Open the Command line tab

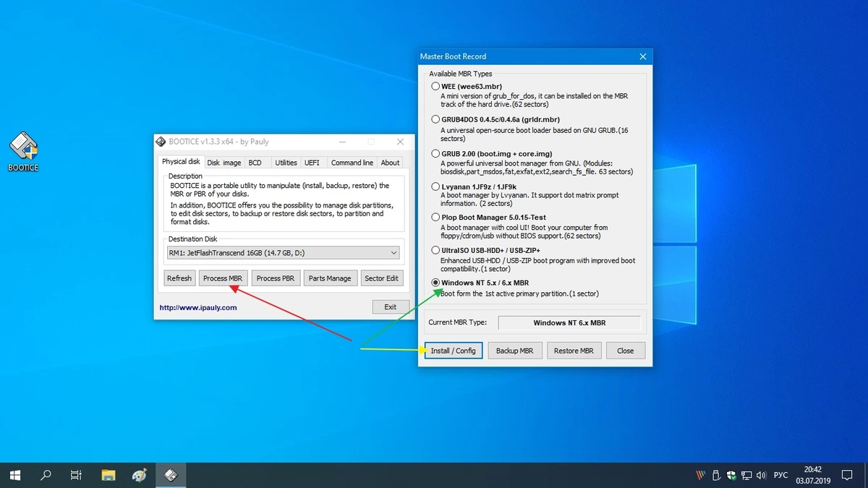(x=352, y=163)
